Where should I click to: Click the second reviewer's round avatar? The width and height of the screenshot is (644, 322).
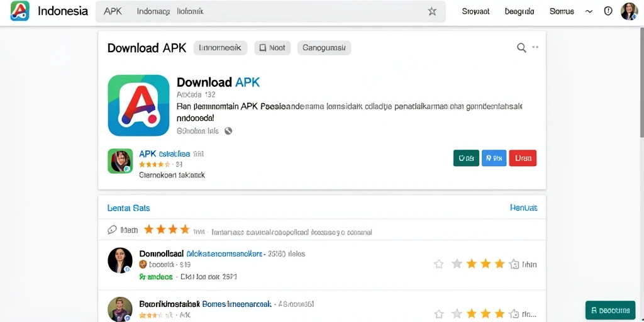point(120,309)
